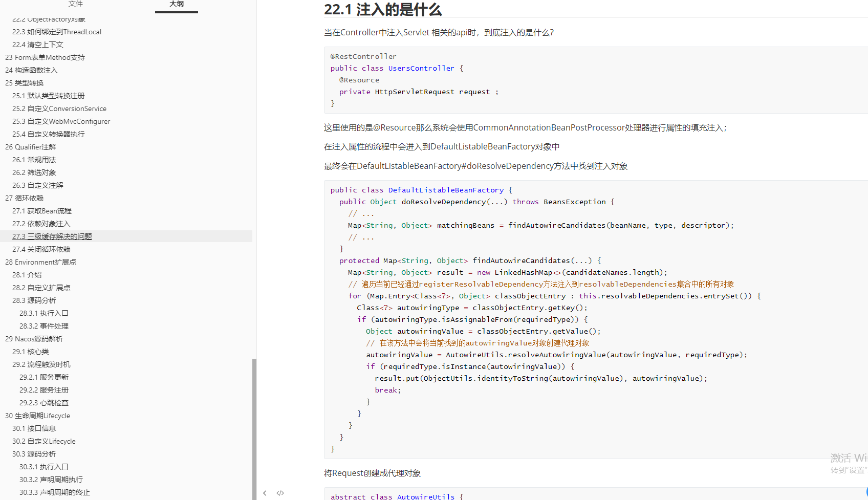Open outline item 22.4 清空上下文
The height and width of the screenshot is (500, 868).
pos(38,45)
